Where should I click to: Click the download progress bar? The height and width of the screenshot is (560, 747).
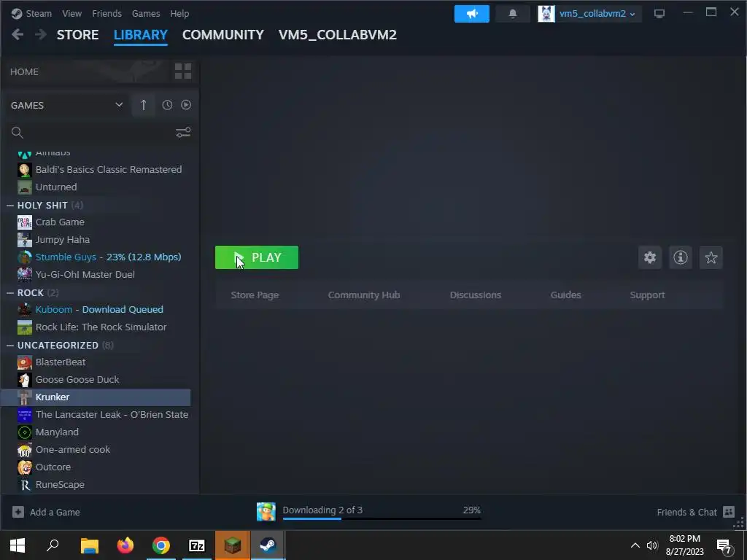click(382, 518)
